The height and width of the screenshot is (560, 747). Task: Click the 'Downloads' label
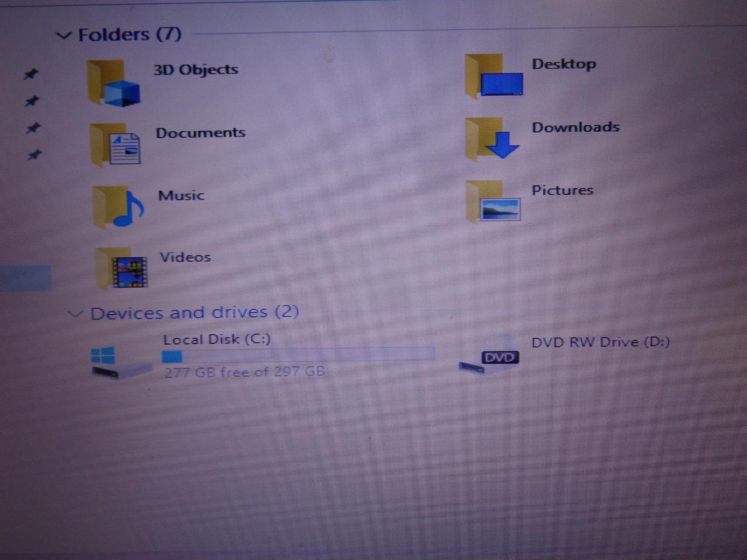pyautogui.click(x=575, y=127)
